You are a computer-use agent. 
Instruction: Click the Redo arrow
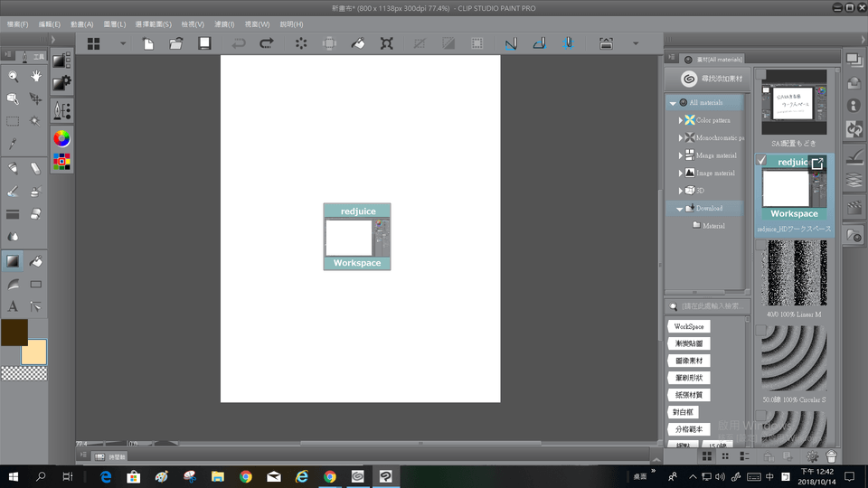coord(266,43)
